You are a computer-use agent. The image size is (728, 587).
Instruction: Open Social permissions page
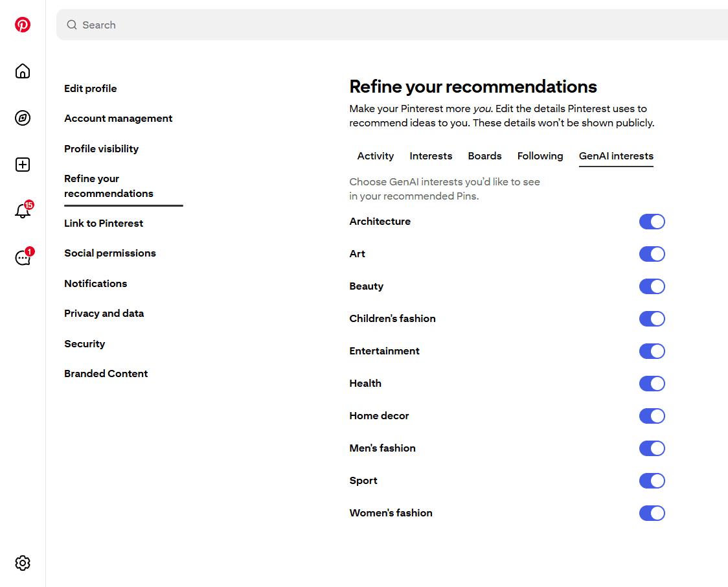click(x=110, y=253)
